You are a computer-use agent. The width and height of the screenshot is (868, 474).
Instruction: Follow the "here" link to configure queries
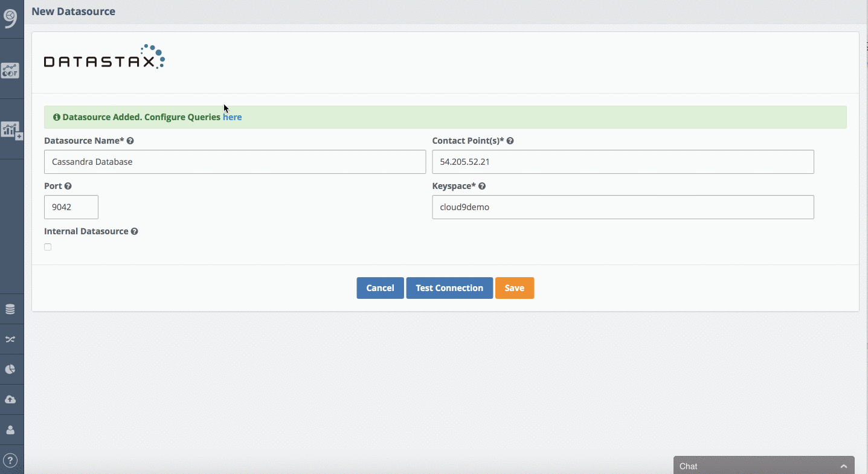click(233, 117)
